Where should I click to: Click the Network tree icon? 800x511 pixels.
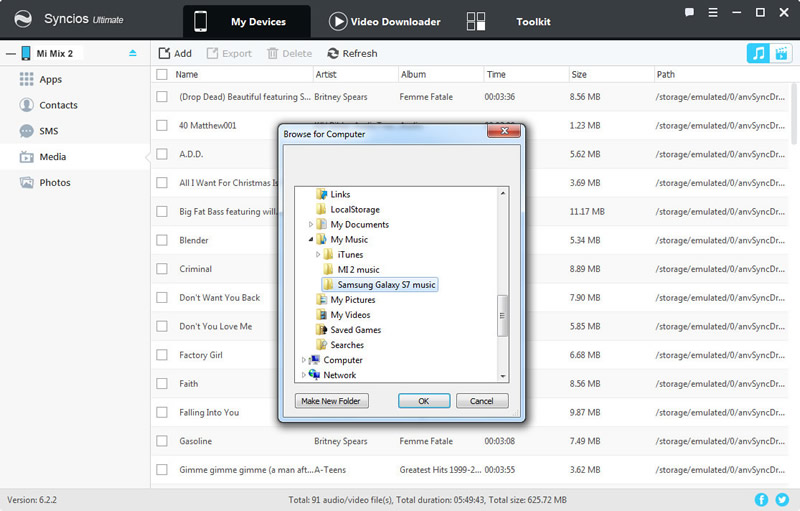point(314,375)
